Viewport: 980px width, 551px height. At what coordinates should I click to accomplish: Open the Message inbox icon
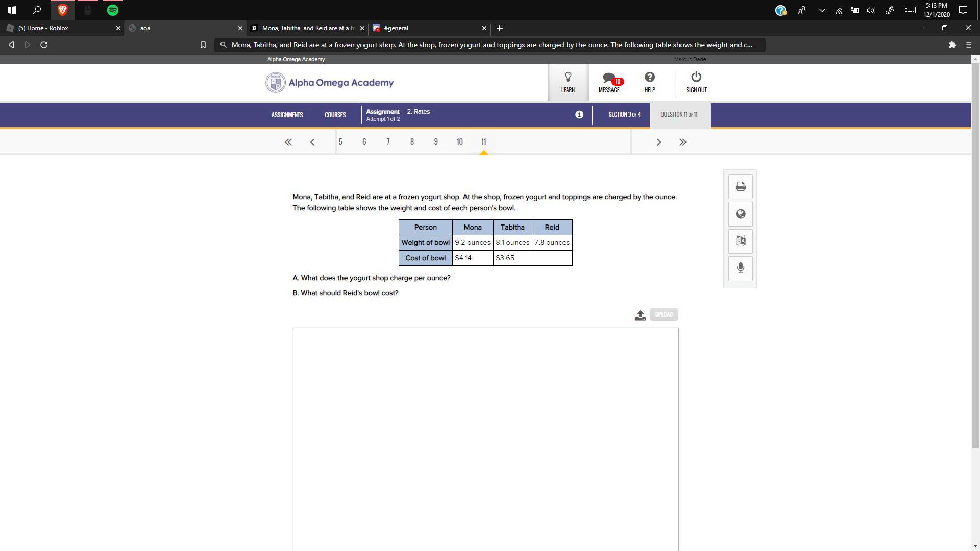point(609,82)
